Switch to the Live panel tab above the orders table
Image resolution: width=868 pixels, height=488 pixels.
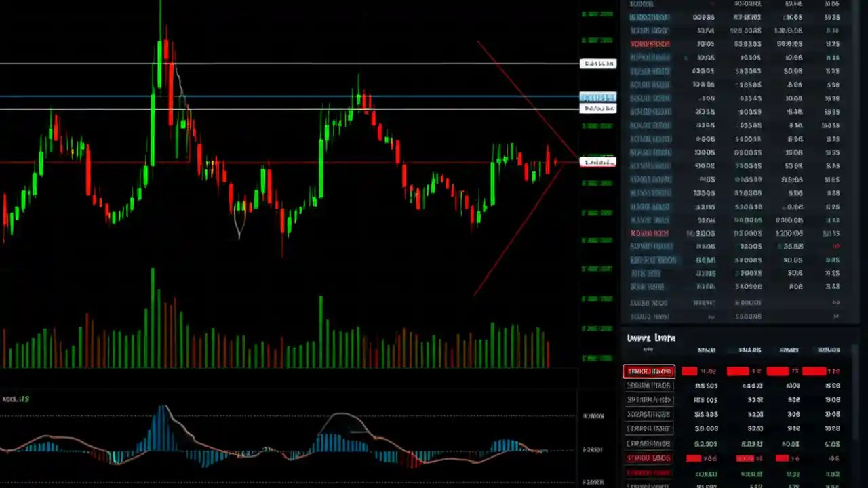point(651,338)
